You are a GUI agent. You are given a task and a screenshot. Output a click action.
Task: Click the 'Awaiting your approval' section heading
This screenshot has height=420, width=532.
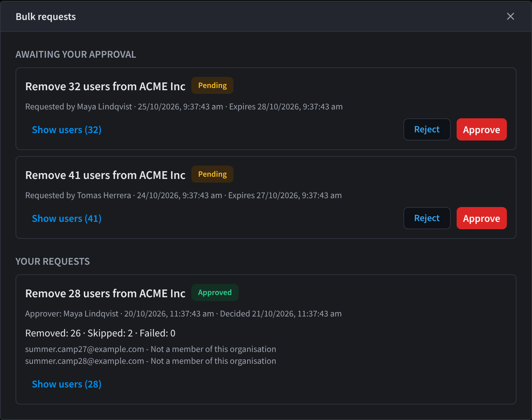tap(76, 54)
